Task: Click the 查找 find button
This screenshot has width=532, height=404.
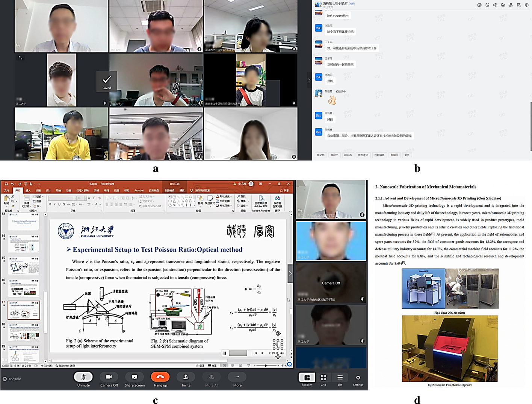Action: coord(242,196)
